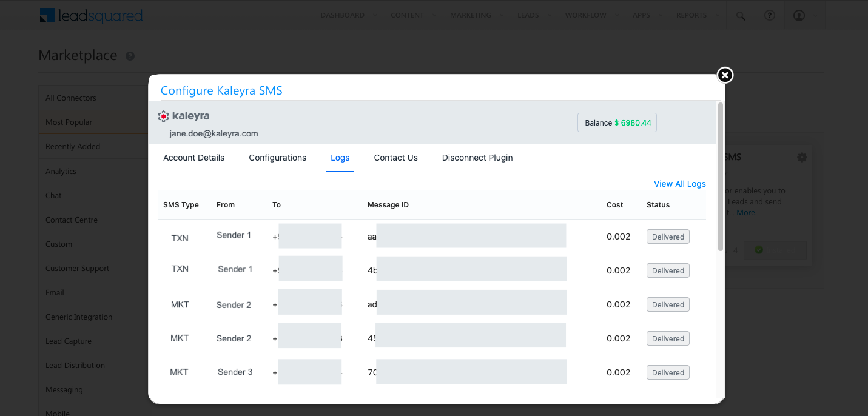Click Delivered status in first TXN row
The height and width of the screenshot is (416, 868).
coord(668,237)
